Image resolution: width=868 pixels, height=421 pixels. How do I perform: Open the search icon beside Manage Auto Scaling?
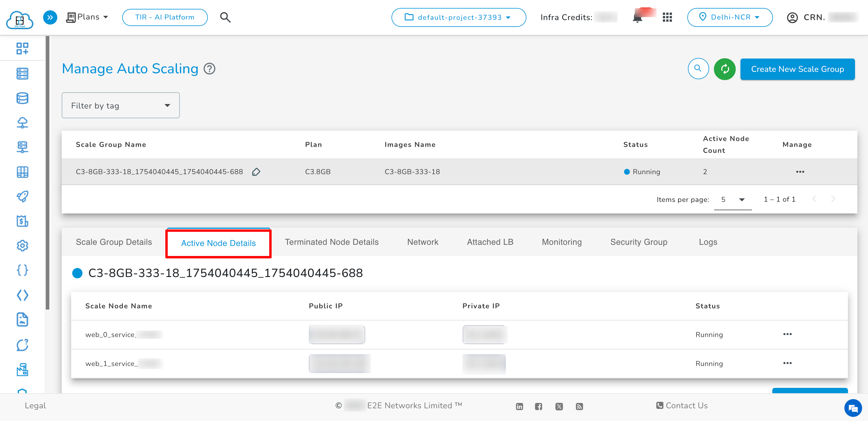coord(698,69)
